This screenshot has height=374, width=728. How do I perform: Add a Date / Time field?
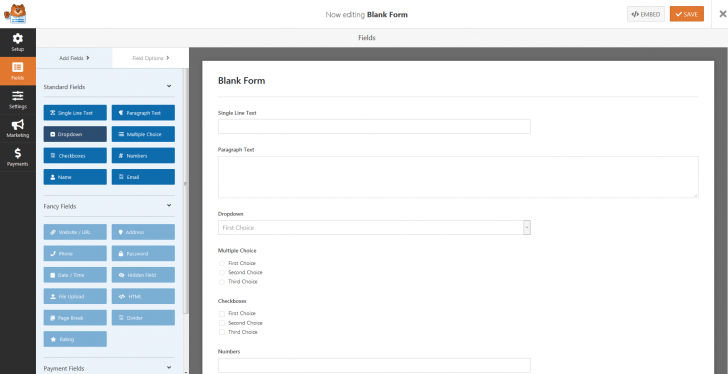click(75, 275)
